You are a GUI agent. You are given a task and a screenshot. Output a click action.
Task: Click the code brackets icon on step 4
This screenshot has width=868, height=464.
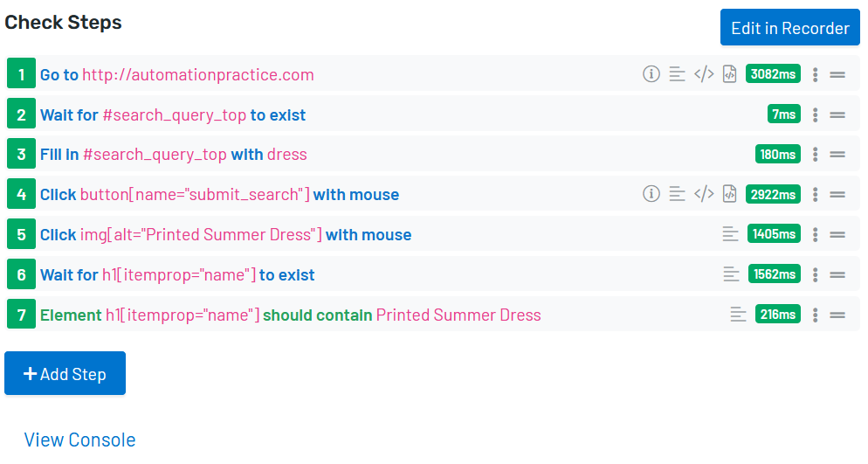(x=704, y=194)
